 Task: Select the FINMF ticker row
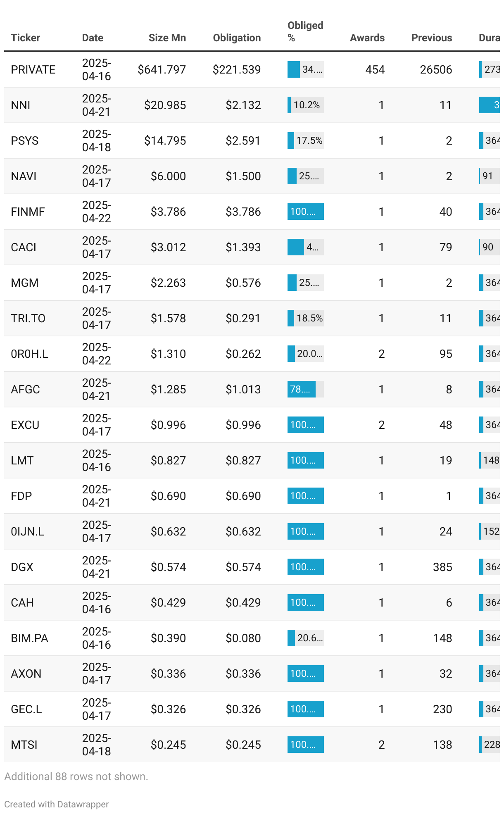(252, 212)
